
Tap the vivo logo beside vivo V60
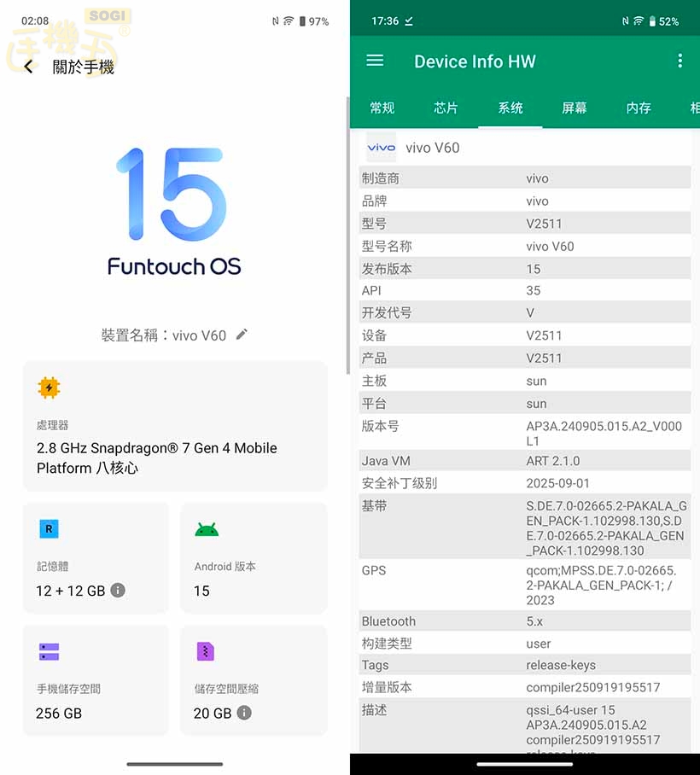point(381,147)
